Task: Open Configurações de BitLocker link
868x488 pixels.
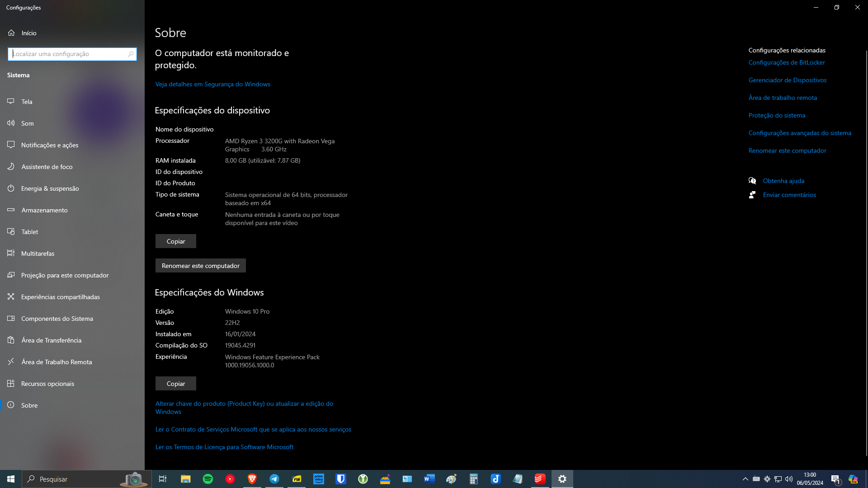Action: click(x=787, y=62)
